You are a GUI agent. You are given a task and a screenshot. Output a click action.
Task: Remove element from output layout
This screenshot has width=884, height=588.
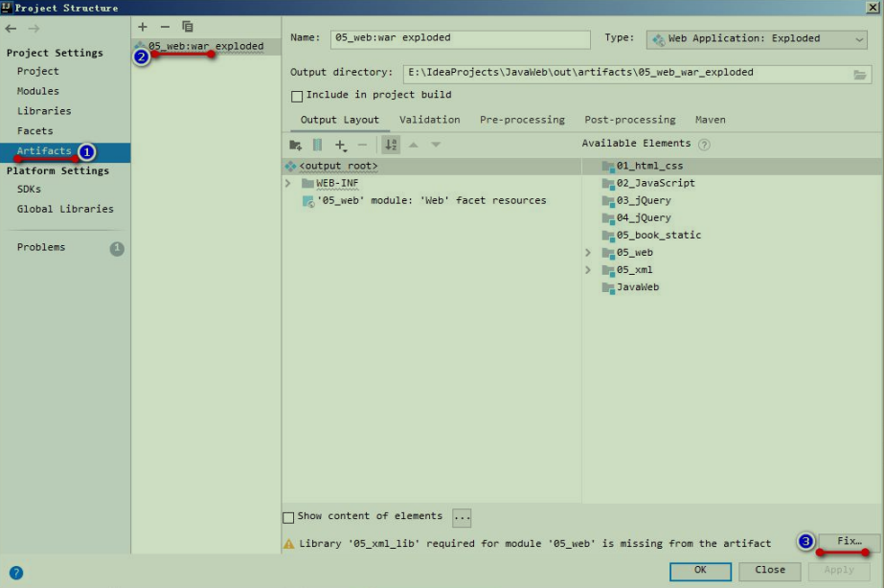click(x=362, y=145)
